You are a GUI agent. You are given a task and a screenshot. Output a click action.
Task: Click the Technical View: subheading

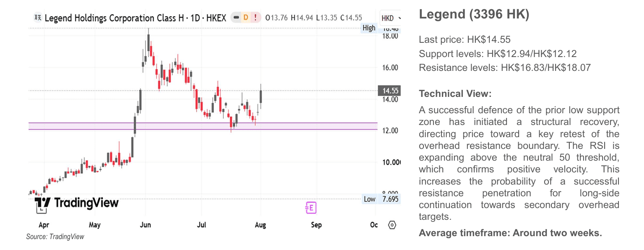point(455,94)
